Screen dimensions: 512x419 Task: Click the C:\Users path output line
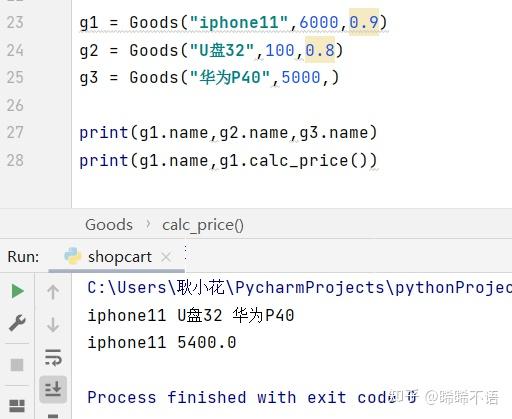pos(299,288)
